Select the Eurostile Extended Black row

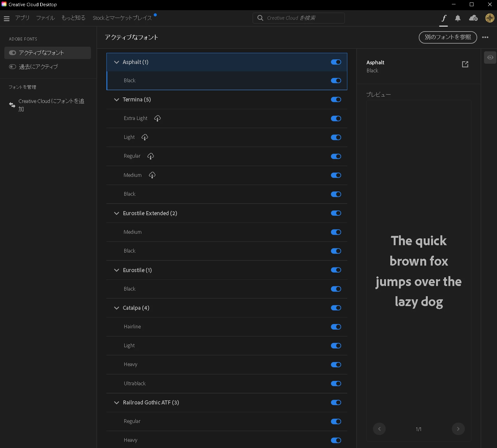(227, 251)
